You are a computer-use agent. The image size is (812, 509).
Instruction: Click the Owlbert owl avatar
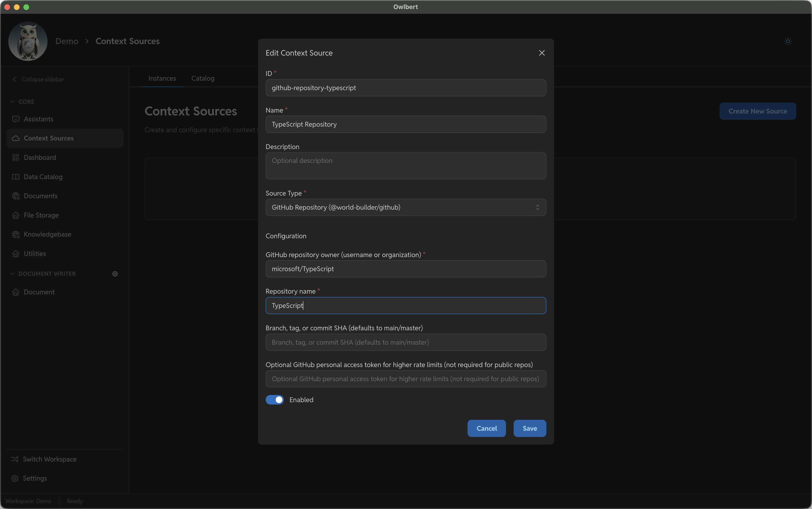[28, 41]
